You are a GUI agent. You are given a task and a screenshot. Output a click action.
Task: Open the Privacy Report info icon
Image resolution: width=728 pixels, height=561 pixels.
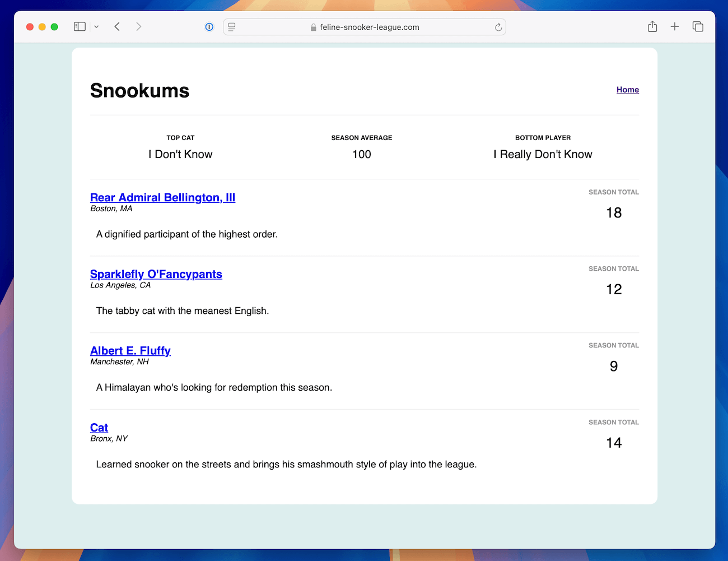pyautogui.click(x=209, y=27)
